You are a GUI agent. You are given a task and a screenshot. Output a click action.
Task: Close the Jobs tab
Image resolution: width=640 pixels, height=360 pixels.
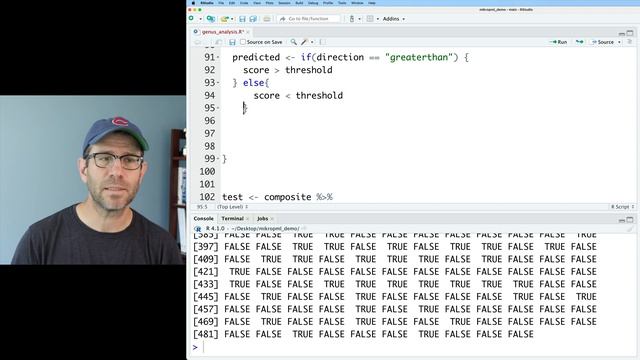click(272, 219)
